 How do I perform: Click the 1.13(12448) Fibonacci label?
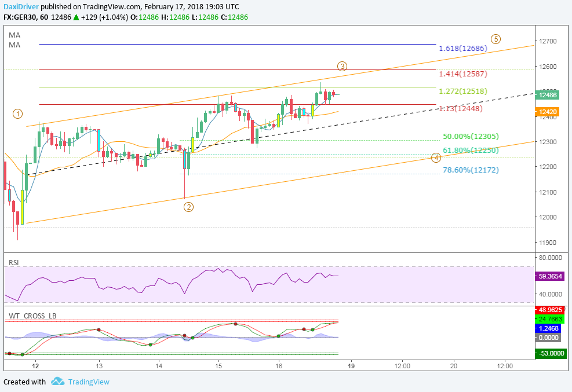pos(460,108)
